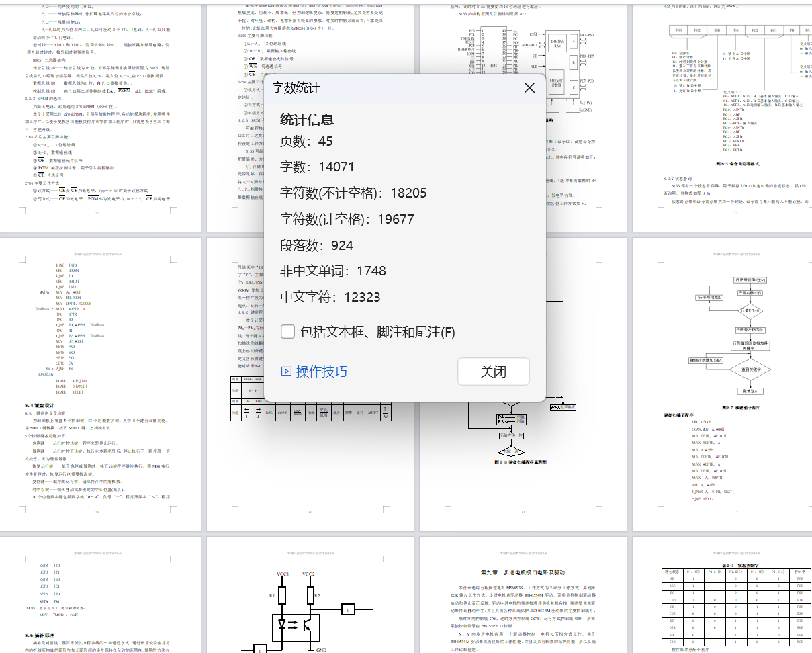Click the 第九章 步进电机接口电路及驱动 chapter title
Viewport: 812px width, 653px height.
(523, 572)
